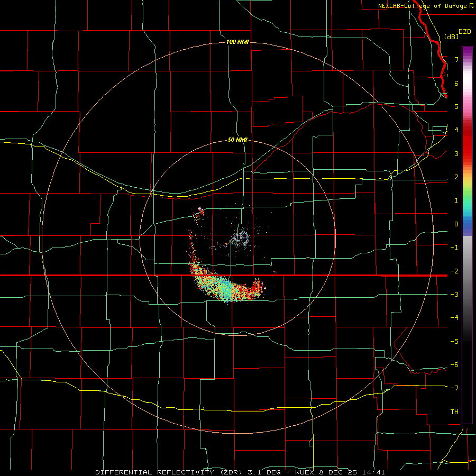
Task: Click the DZD product label above color scale
Action: point(465,32)
